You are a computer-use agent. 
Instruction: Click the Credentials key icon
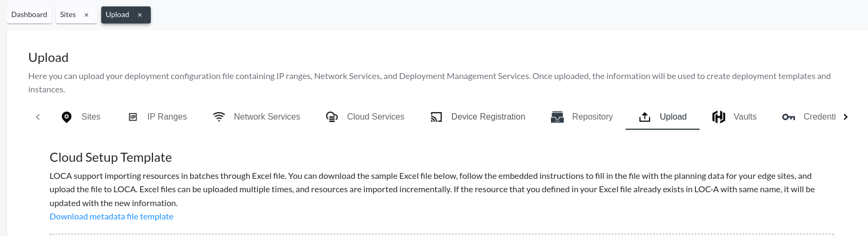[789, 117]
